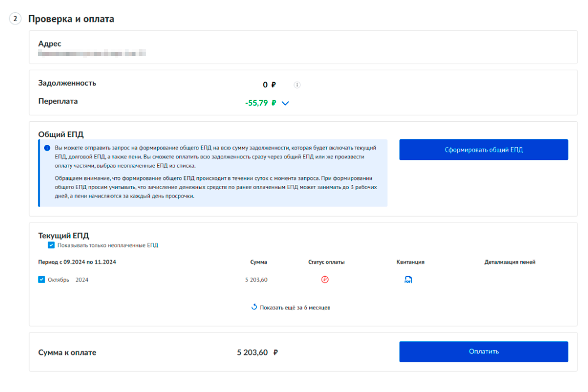The height and width of the screenshot is (392, 588).
Task: Click the Адрес label
Action: coord(50,44)
